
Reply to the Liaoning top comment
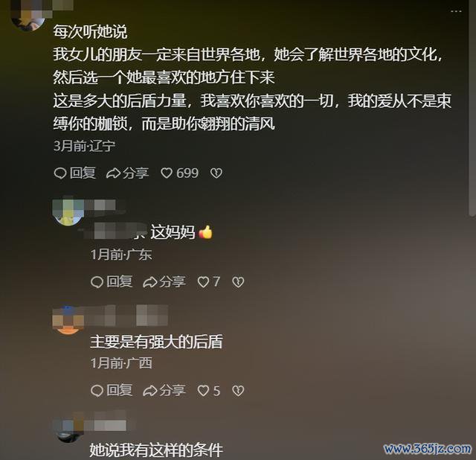coord(75,173)
